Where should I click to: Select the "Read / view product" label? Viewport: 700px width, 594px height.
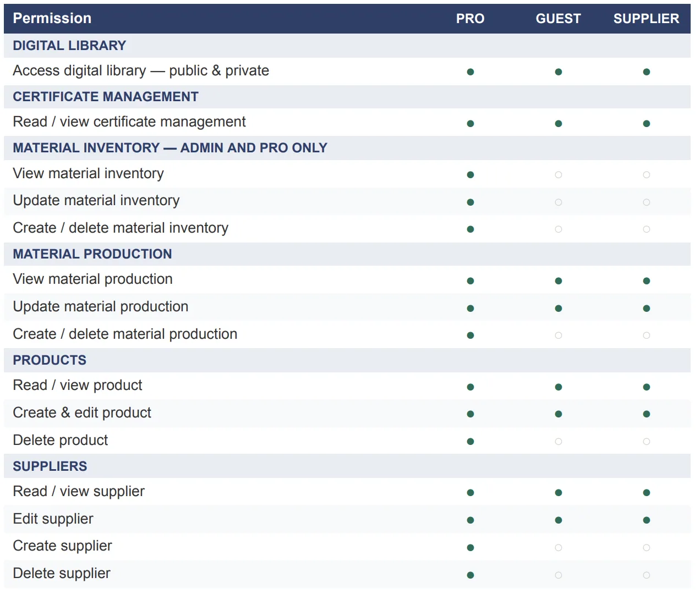(x=78, y=386)
